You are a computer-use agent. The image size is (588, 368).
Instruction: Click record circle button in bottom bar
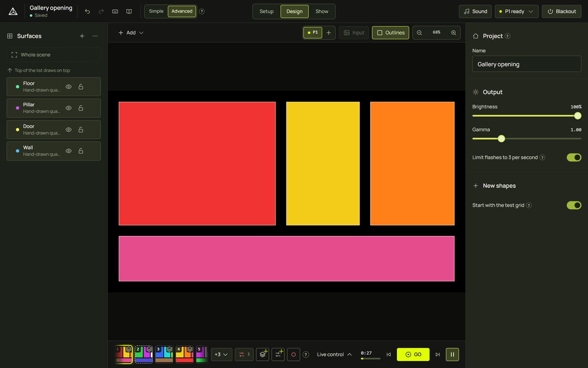(294, 355)
